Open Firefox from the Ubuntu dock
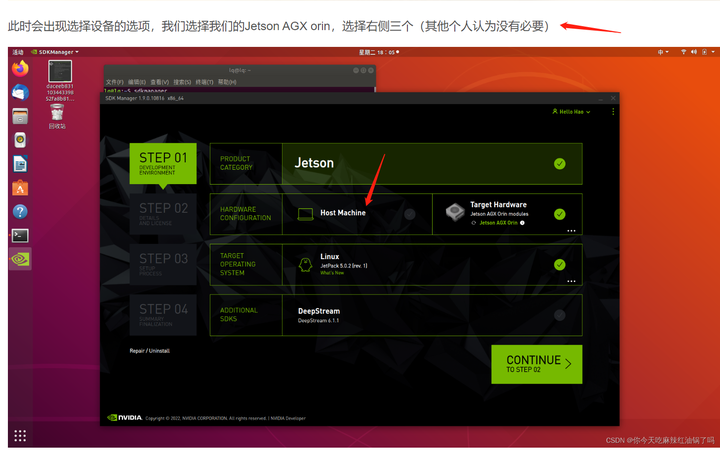720x459 pixels. pos(20,69)
